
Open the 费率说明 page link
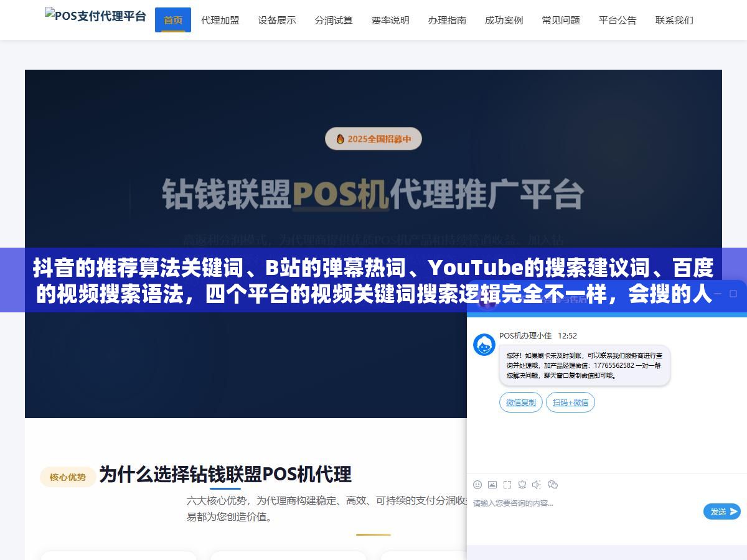pos(390,20)
